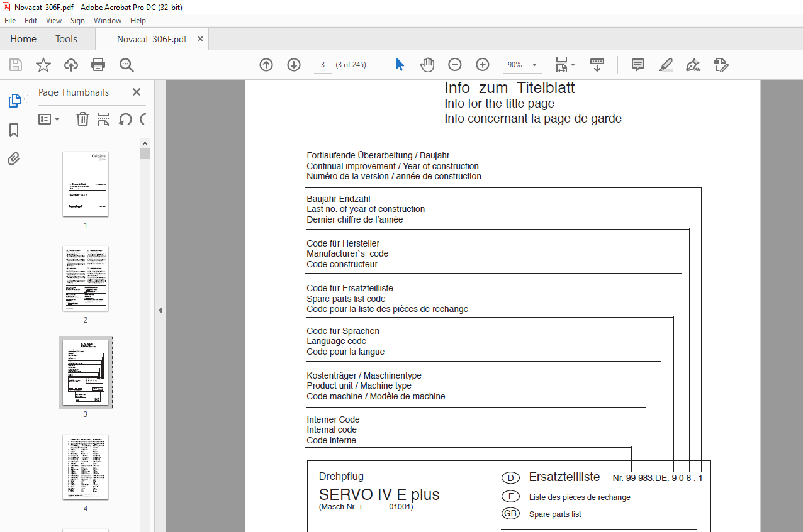
Task: Open the Bookmarks panel icon
Action: coord(14,130)
